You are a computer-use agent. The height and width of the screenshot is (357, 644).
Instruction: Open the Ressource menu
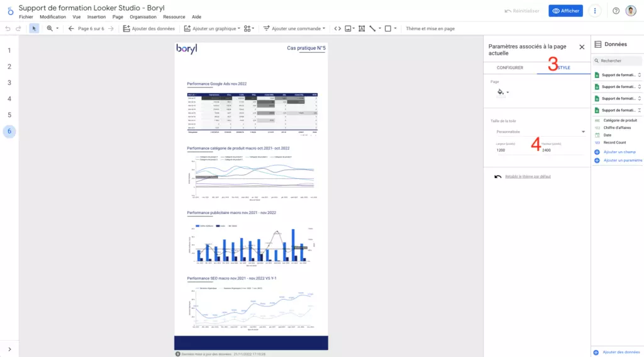(x=174, y=17)
